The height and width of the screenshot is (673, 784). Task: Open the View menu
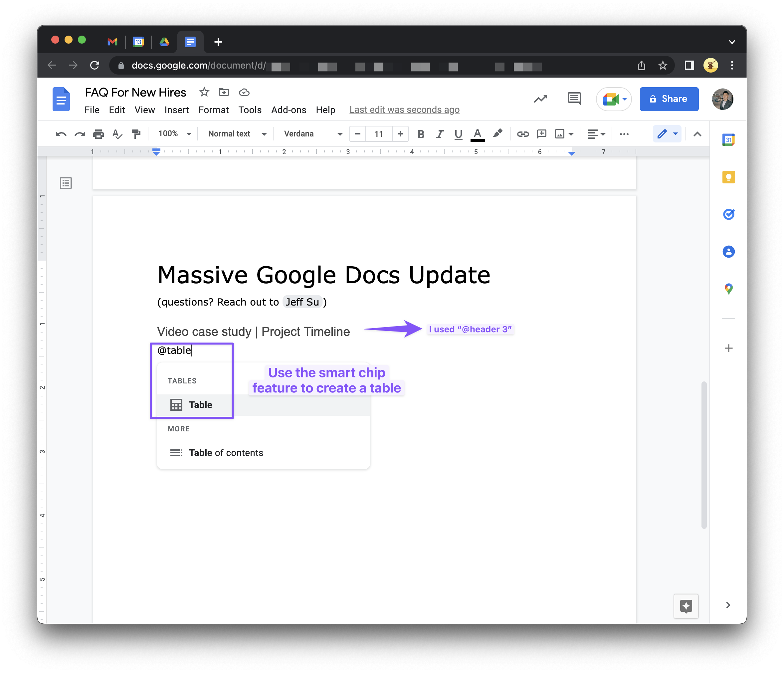pos(144,110)
